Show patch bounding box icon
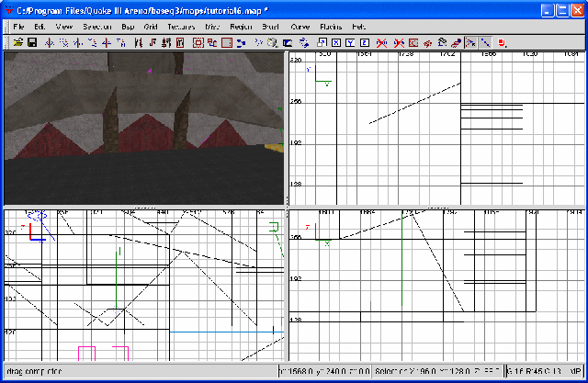 point(413,43)
